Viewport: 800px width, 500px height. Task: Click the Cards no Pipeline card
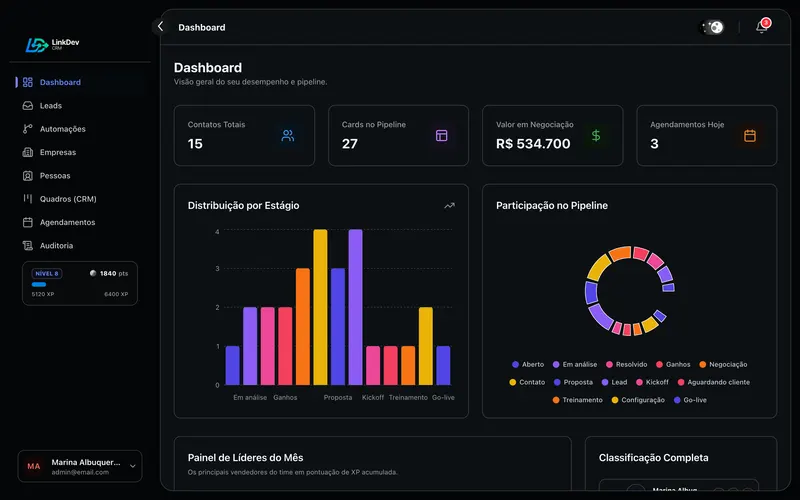(x=398, y=135)
